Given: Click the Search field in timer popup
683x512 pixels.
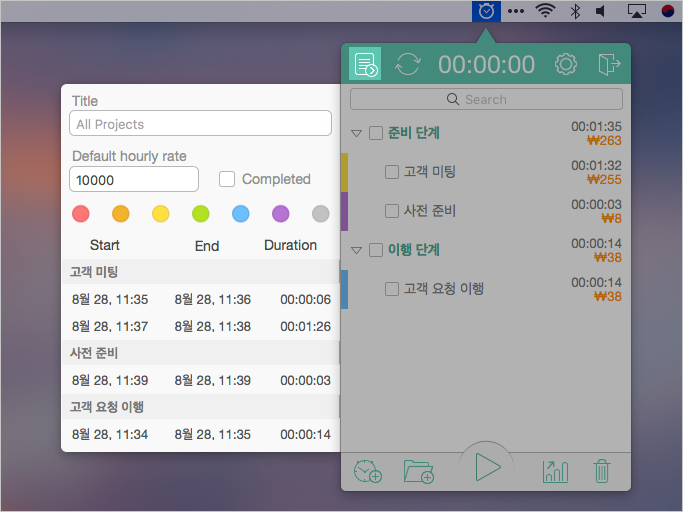Looking at the screenshot, I should (x=486, y=99).
